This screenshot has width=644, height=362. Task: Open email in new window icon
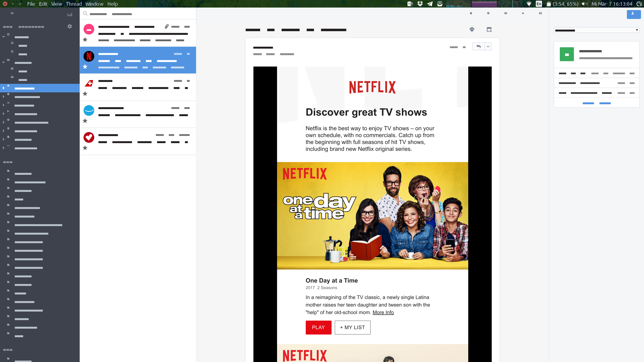[489, 29]
